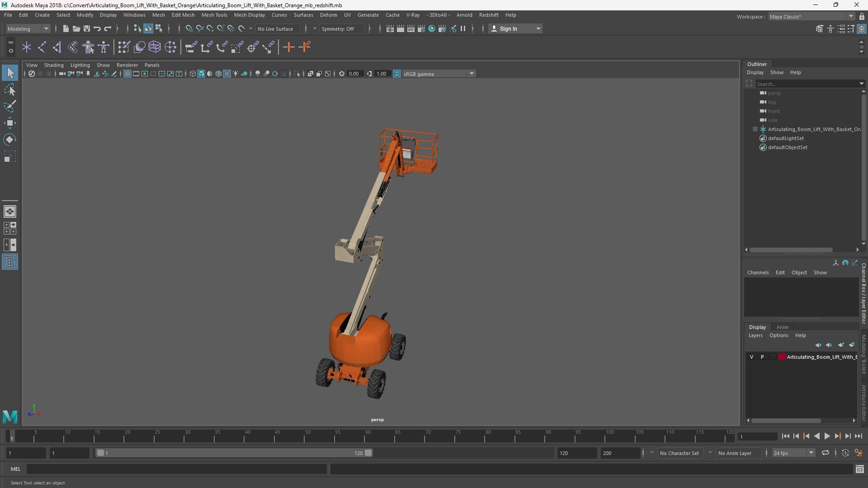
Task: Click the time range slider end handle
Action: pos(368,453)
